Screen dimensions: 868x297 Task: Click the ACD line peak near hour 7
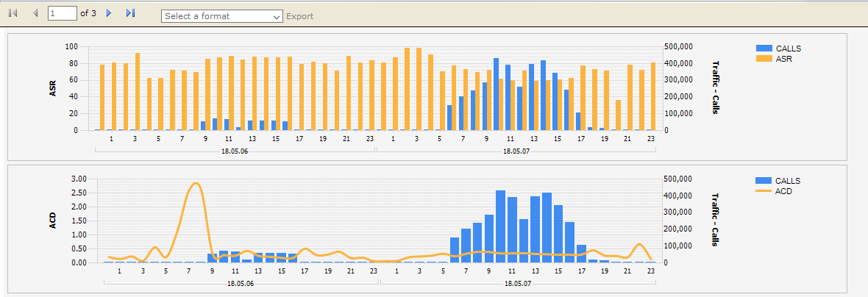pyautogui.click(x=195, y=184)
